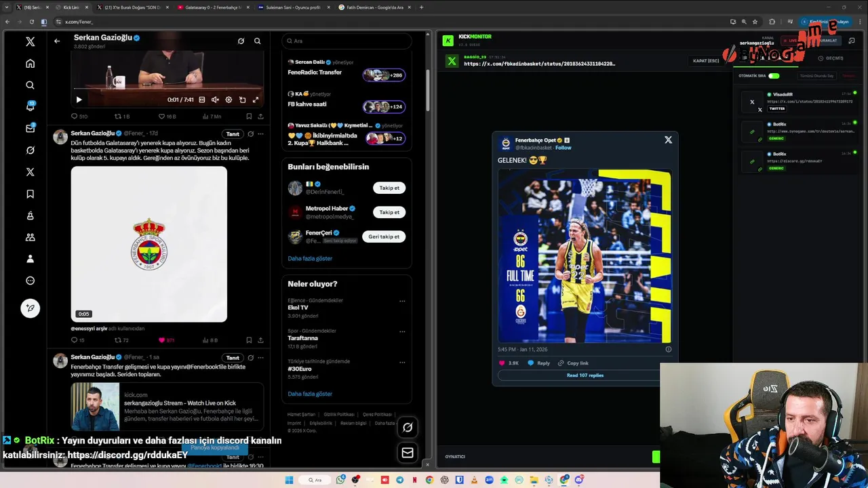868x488 pixels.
Task: Play the video in top post
Action: pyautogui.click(x=79, y=100)
